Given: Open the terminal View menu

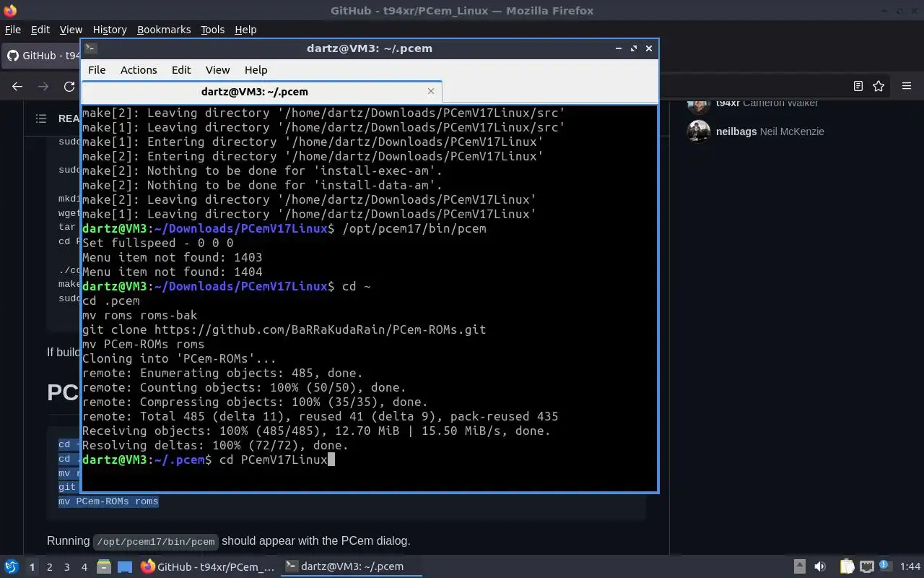Looking at the screenshot, I should (217, 70).
